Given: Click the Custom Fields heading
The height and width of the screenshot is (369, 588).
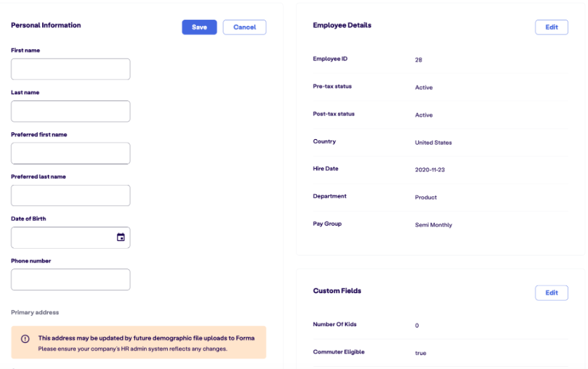Looking at the screenshot, I should coord(337,290).
